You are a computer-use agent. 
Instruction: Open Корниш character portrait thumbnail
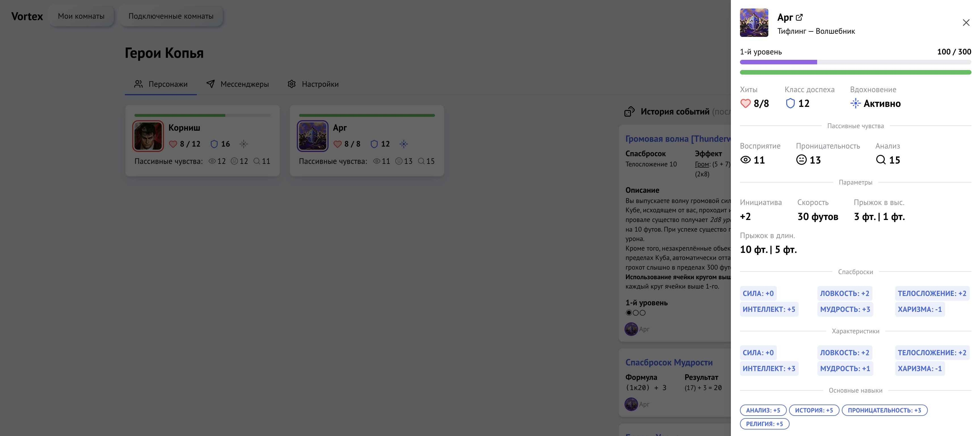[148, 136]
